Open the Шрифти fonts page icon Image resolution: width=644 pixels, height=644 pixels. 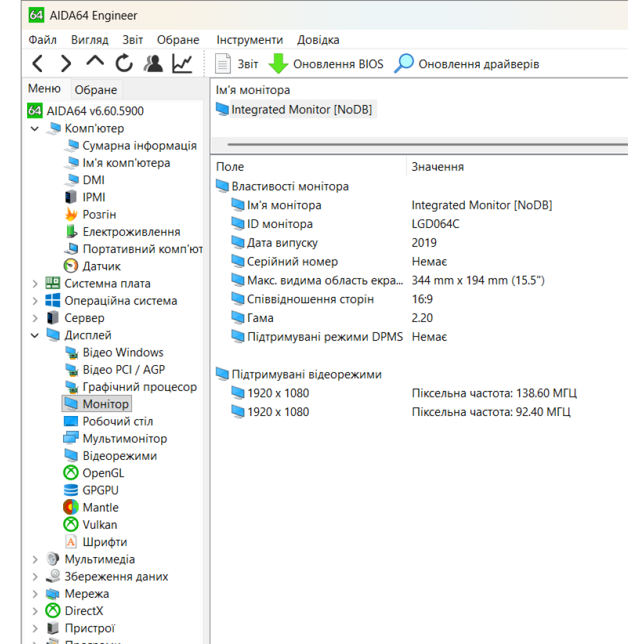coord(71,542)
